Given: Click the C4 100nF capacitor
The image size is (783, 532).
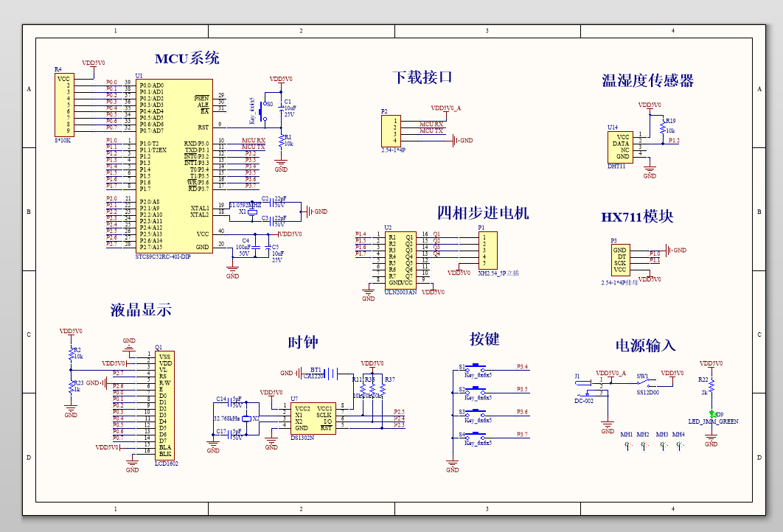Looking at the screenshot, I should click(255, 247).
